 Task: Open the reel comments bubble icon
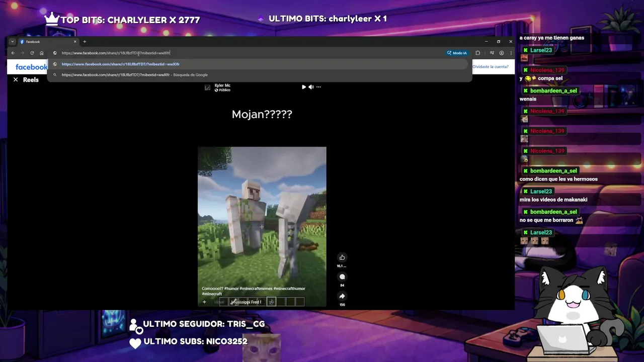[342, 277]
